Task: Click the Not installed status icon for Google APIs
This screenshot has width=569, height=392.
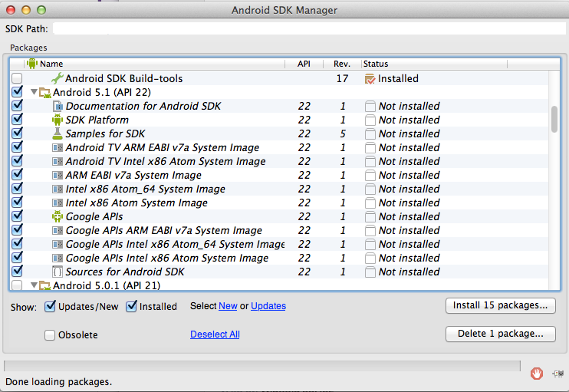Action: coord(370,216)
